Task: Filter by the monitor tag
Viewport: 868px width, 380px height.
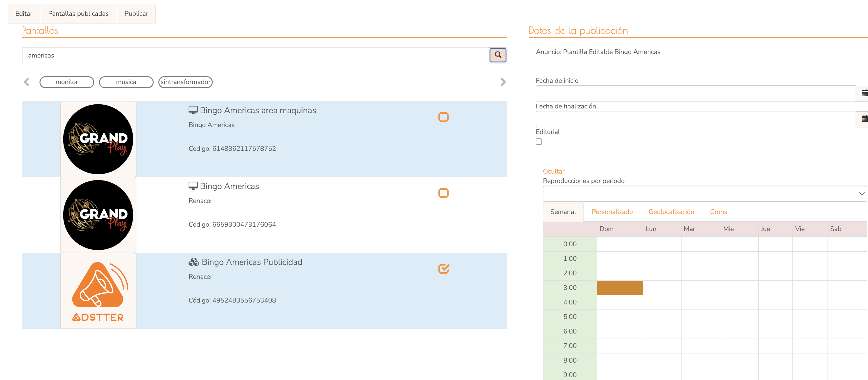Action: tap(67, 82)
